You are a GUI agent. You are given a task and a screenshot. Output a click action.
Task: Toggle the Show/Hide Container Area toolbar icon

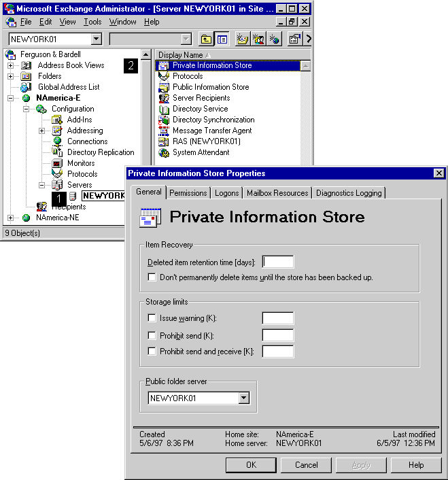222,39
